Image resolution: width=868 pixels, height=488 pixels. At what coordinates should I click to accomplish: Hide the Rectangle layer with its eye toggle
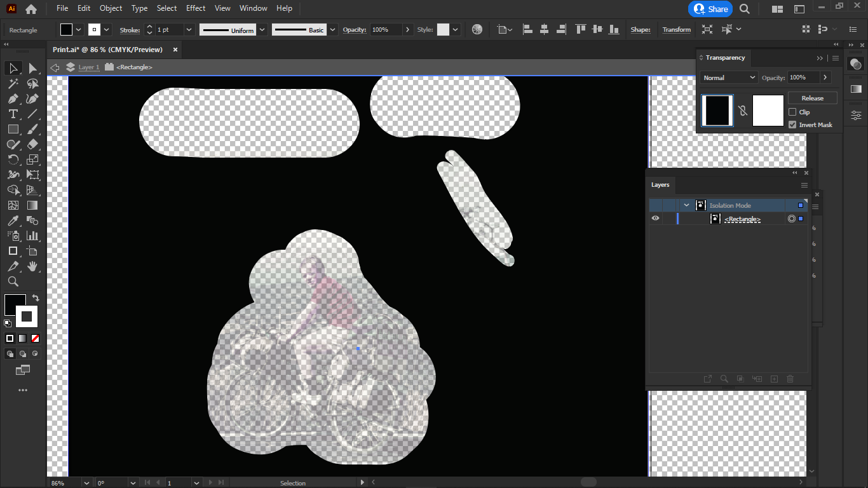[x=655, y=218]
